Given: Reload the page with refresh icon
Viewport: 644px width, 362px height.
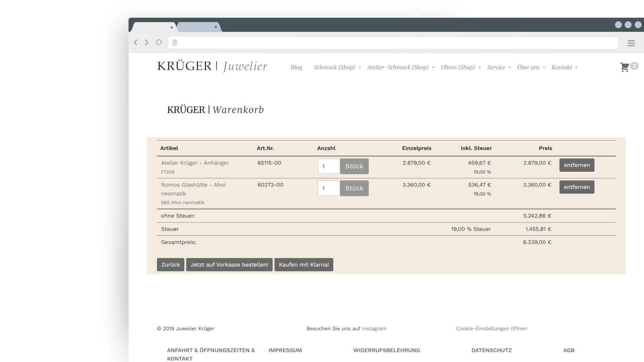Looking at the screenshot, I should [x=159, y=42].
